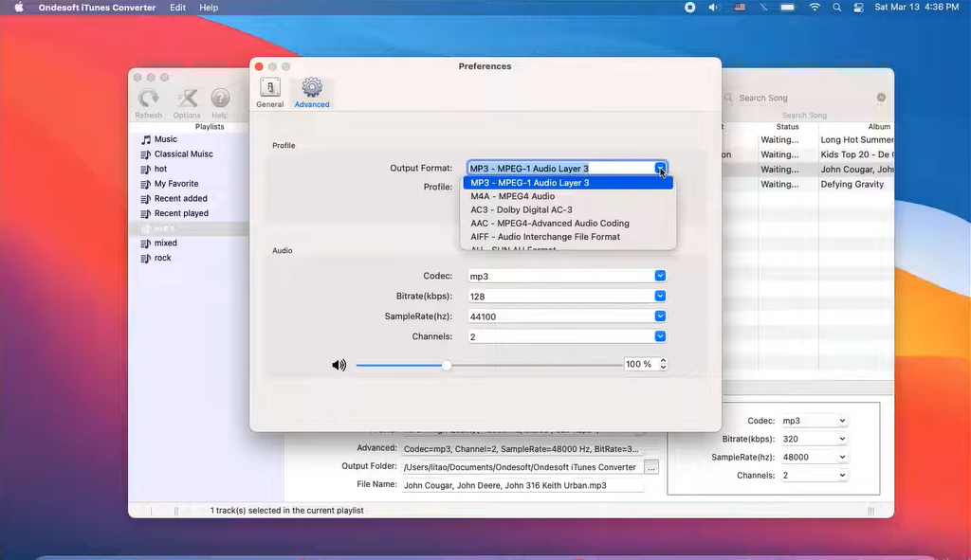
Task: Open Spotlight search in menu bar
Action: click(836, 8)
